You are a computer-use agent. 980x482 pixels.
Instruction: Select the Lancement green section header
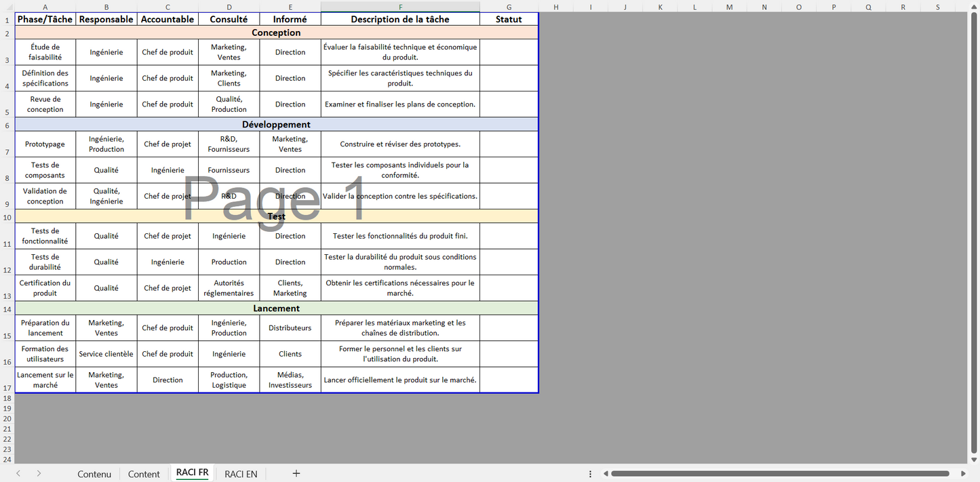pos(276,308)
